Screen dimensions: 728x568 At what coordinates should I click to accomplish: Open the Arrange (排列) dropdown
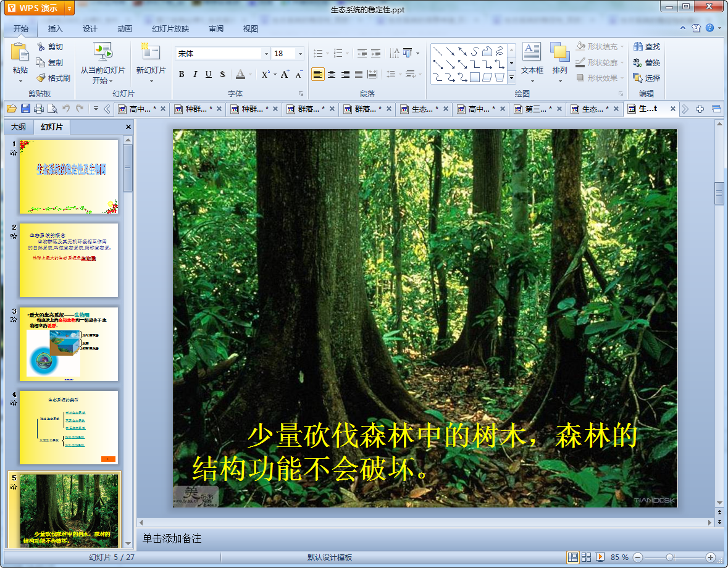coord(560,62)
